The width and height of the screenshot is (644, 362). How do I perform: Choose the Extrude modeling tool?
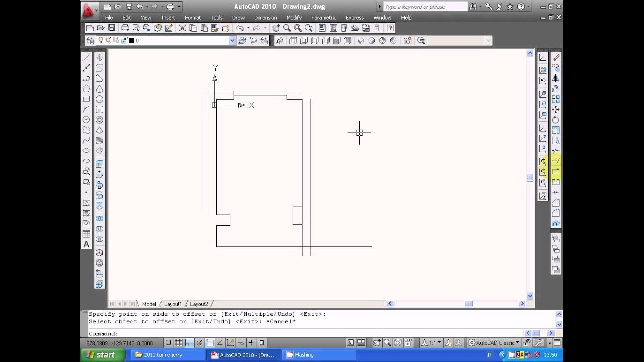pyautogui.click(x=99, y=164)
